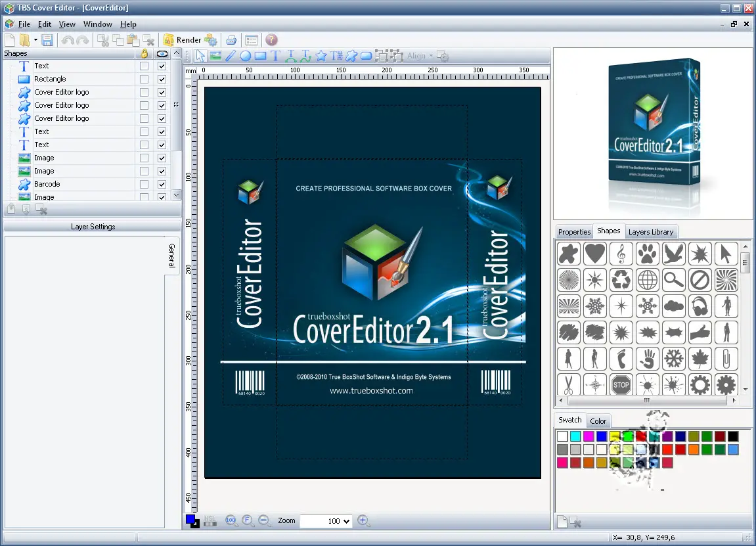The image size is (756, 546).
Task: Open Help question mark icon
Action: (x=271, y=39)
